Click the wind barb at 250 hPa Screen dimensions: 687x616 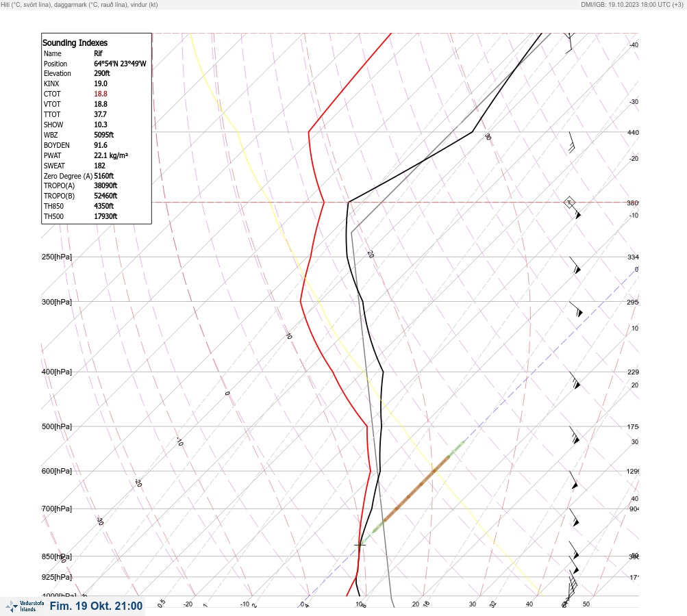575,266
